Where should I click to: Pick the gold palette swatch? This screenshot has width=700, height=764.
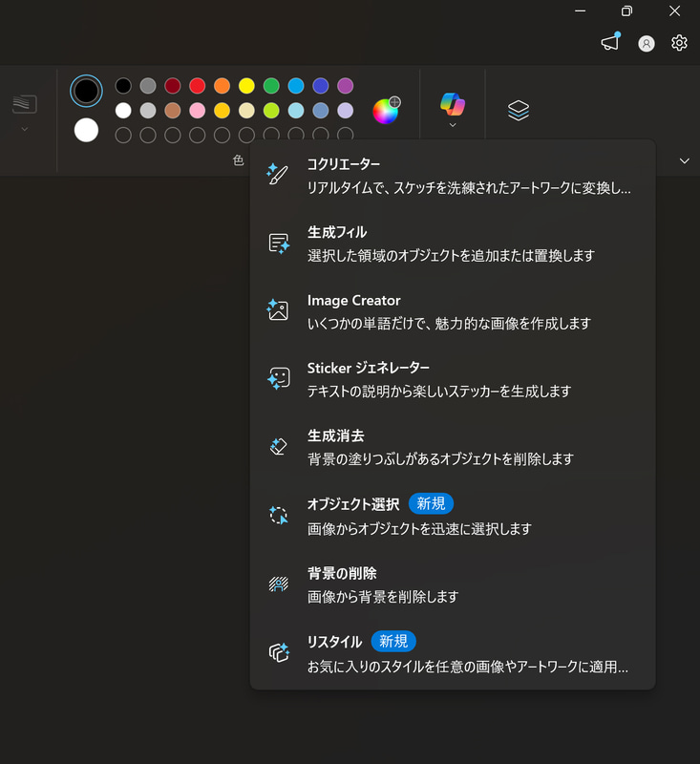point(223,111)
